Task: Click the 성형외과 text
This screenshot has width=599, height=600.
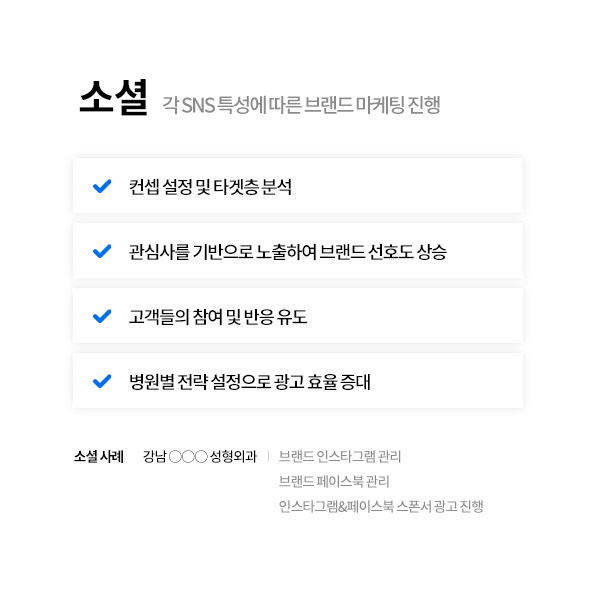Action: (233, 457)
